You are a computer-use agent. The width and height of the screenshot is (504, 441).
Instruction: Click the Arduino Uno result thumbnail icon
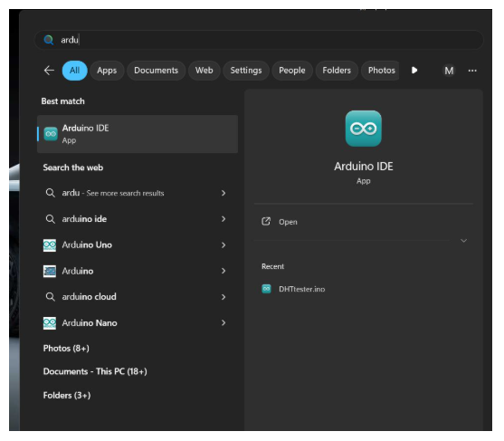click(50, 245)
